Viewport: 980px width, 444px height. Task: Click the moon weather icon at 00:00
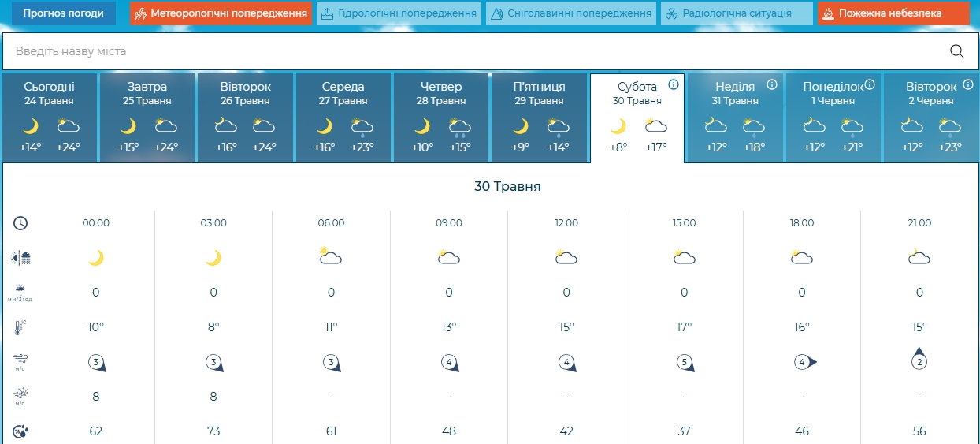[96, 258]
